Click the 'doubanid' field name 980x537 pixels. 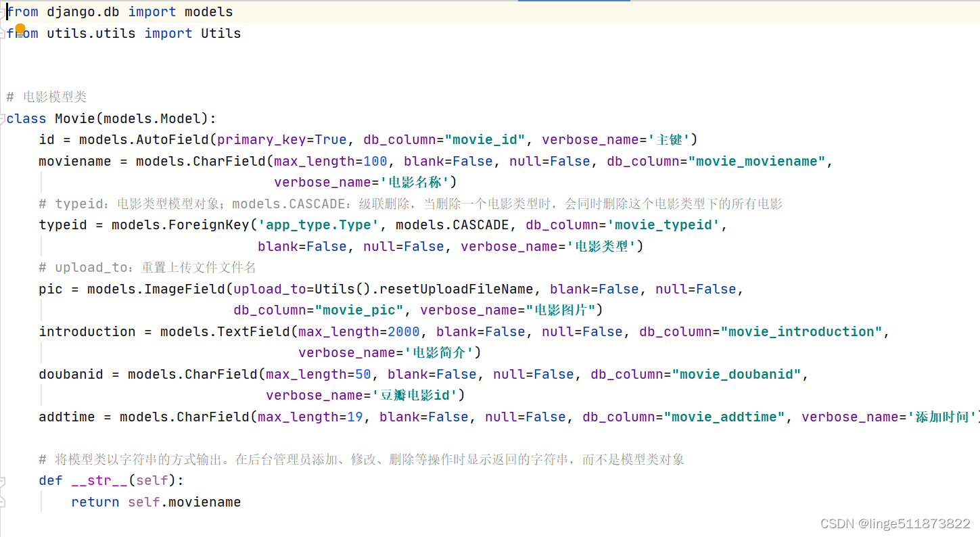[x=71, y=374]
